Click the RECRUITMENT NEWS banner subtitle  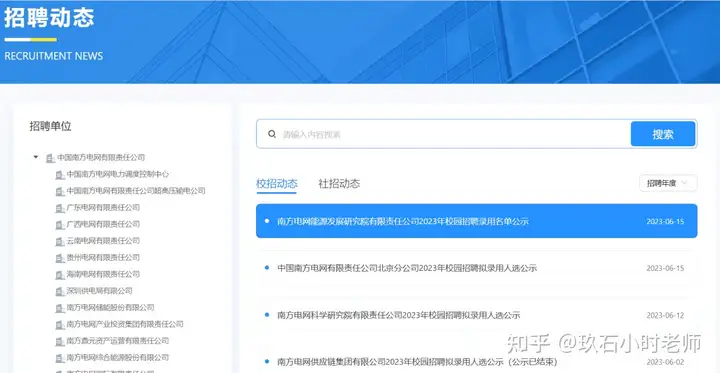click(54, 56)
